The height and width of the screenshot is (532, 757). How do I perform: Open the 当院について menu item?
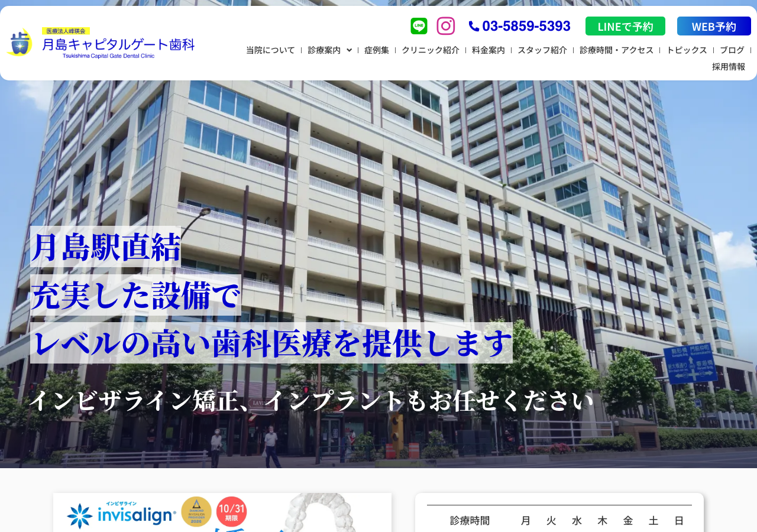(x=270, y=50)
